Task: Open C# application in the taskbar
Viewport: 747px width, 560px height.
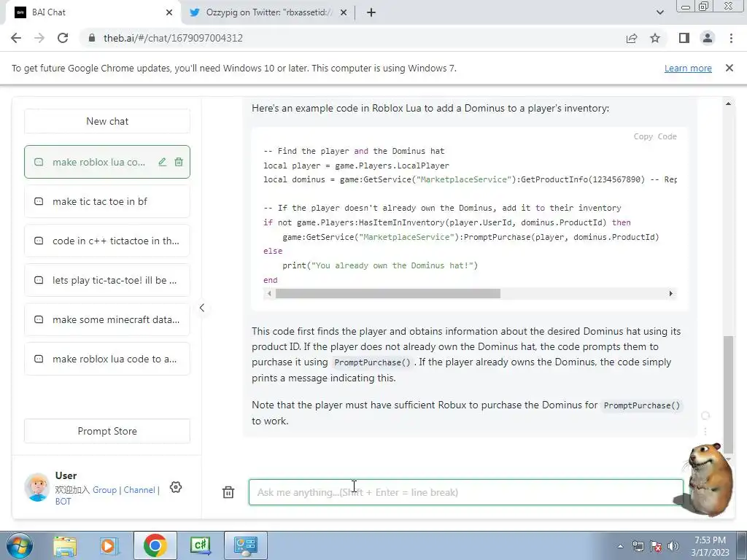Action: click(200, 545)
